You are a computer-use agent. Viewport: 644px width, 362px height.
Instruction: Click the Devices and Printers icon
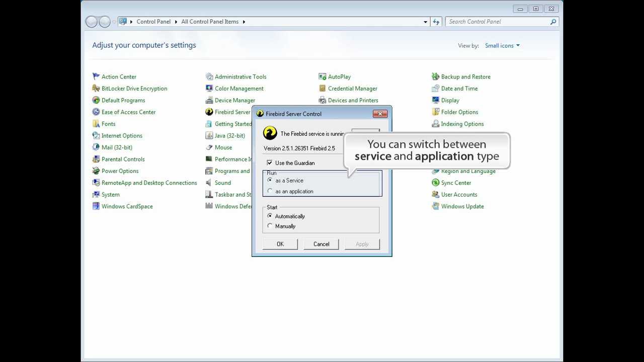click(323, 100)
